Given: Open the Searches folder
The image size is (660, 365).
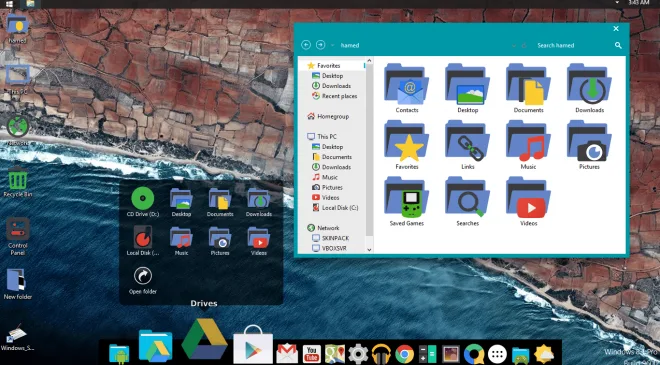Looking at the screenshot, I should point(467,201).
